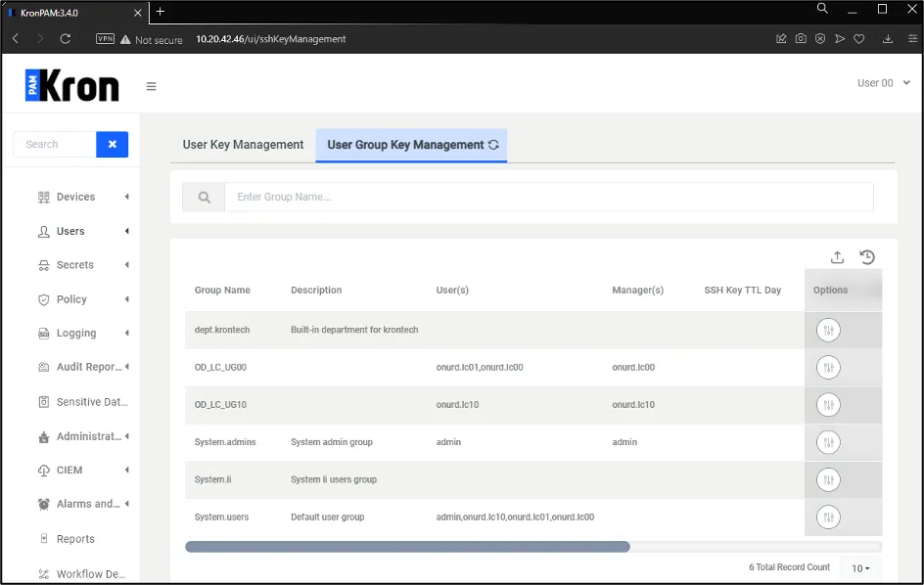Screen dimensions: 924x585
Task: Open Reports sidebar item
Action: coord(66,538)
